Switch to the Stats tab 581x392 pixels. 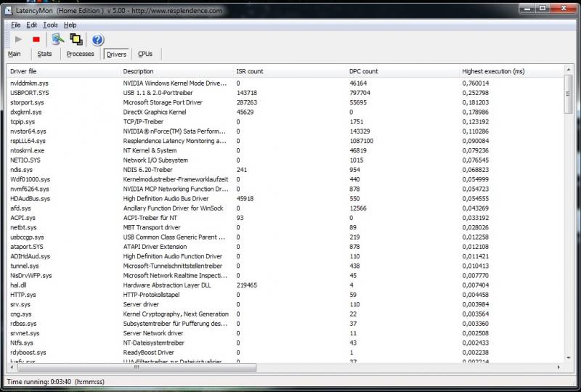point(44,54)
